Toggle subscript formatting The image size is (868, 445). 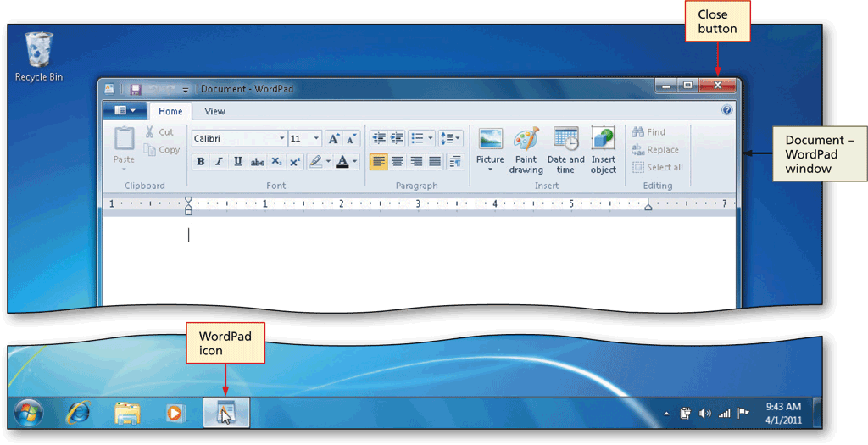point(276,162)
